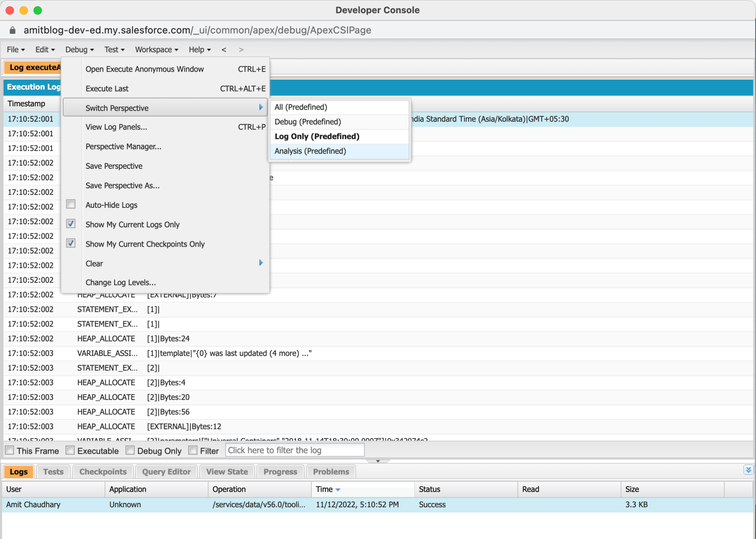The image size is (756, 539).
Task: Uncheck Show My Current Logs Only
Action: [x=71, y=224]
